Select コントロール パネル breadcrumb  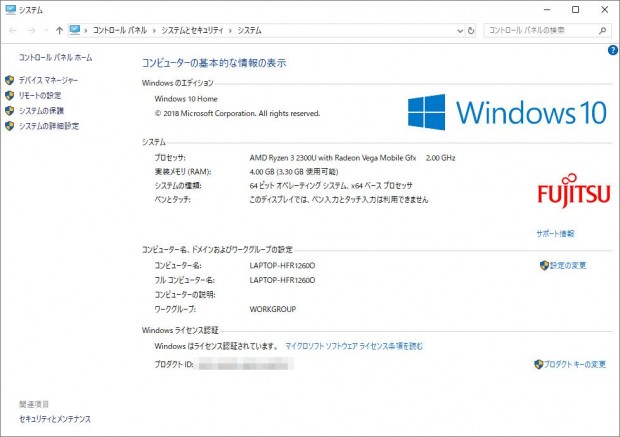(x=120, y=30)
